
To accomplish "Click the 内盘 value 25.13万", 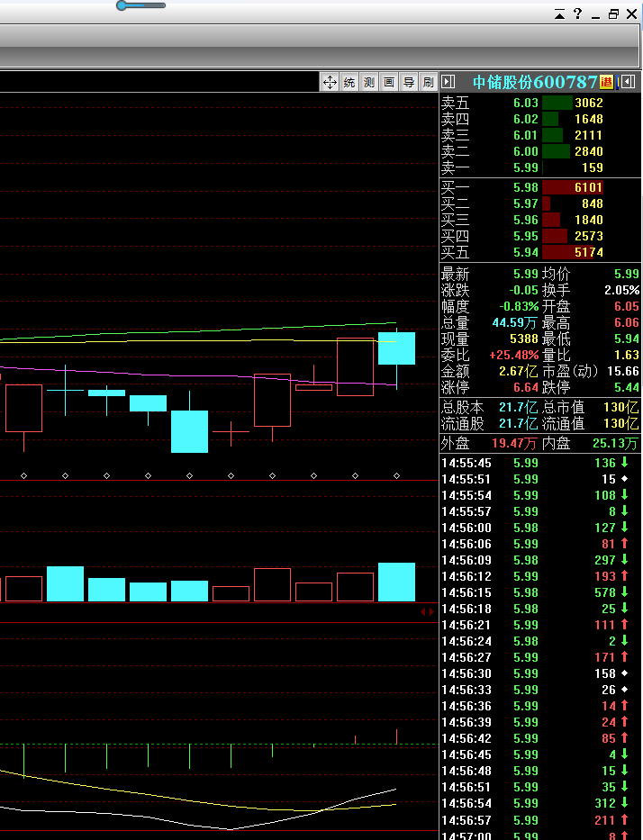I will [616, 444].
